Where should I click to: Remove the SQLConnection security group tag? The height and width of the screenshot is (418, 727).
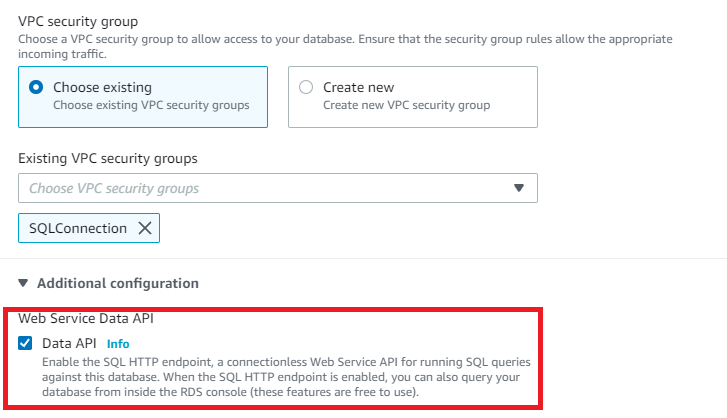coord(145,228)
